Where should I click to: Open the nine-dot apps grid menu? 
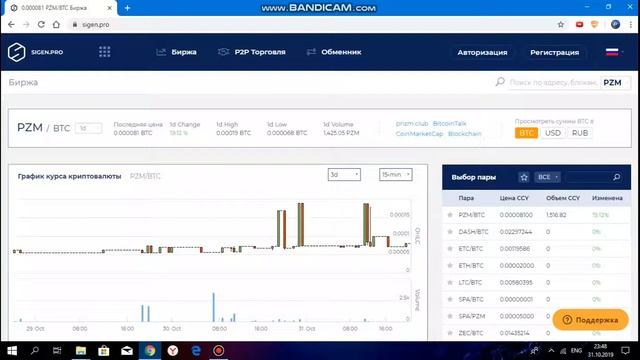[104, 52]
